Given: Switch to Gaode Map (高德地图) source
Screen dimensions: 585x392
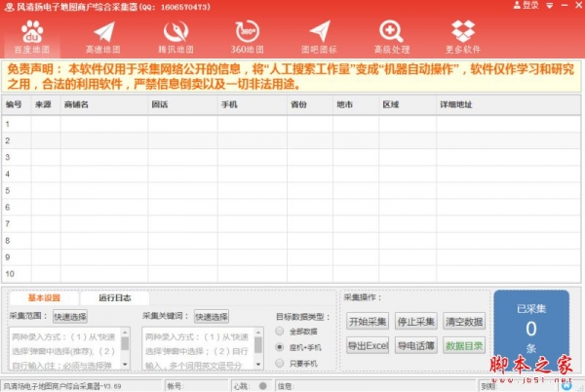Looking at the screenshot, I should click(x=103, y=37).
